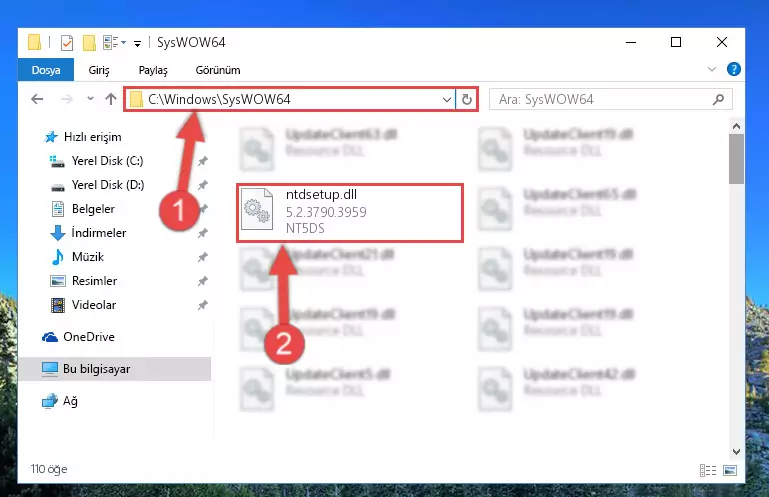
Task: Refresh the SysWOW64 folder view
Action: [467, 100]
